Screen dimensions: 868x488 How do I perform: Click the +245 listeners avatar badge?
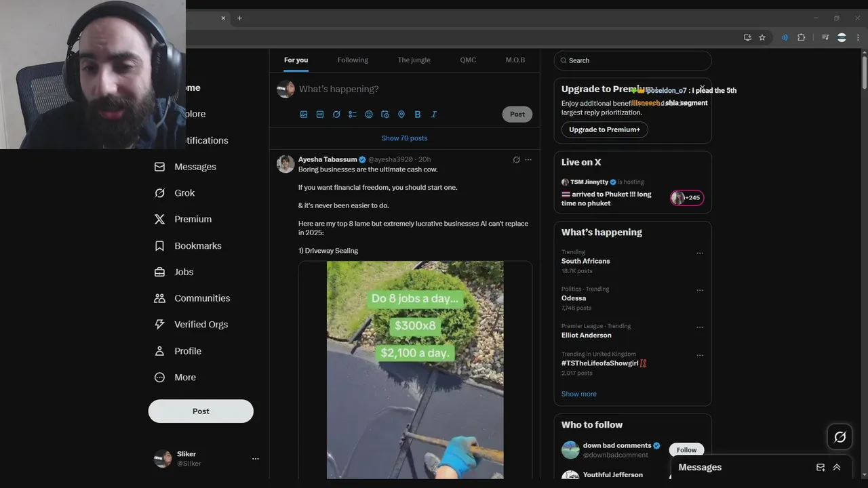point(687,198)
